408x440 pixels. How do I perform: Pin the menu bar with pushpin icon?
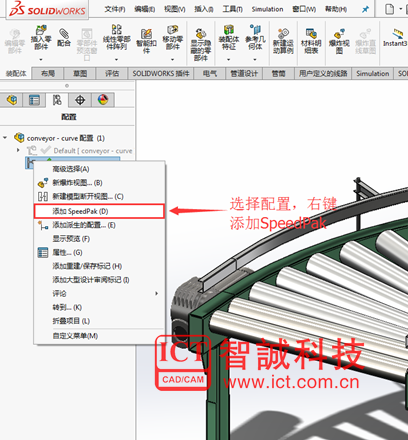point(365,9)
